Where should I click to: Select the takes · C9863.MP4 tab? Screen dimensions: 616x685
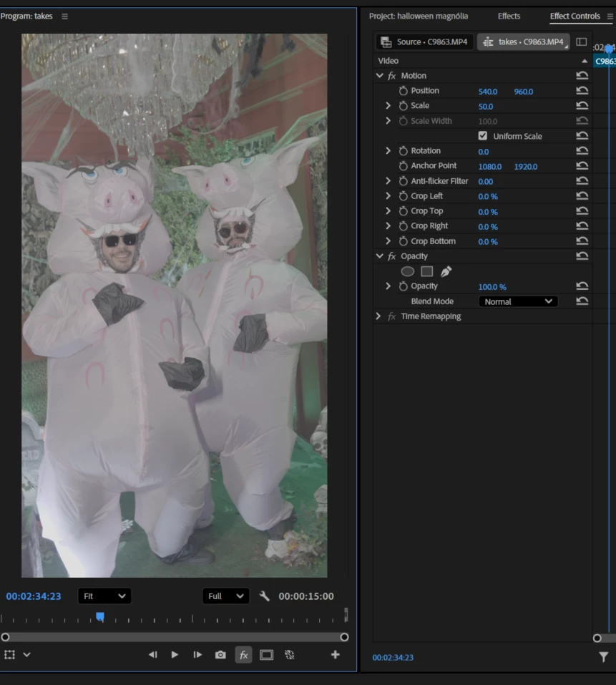point(523,42)
